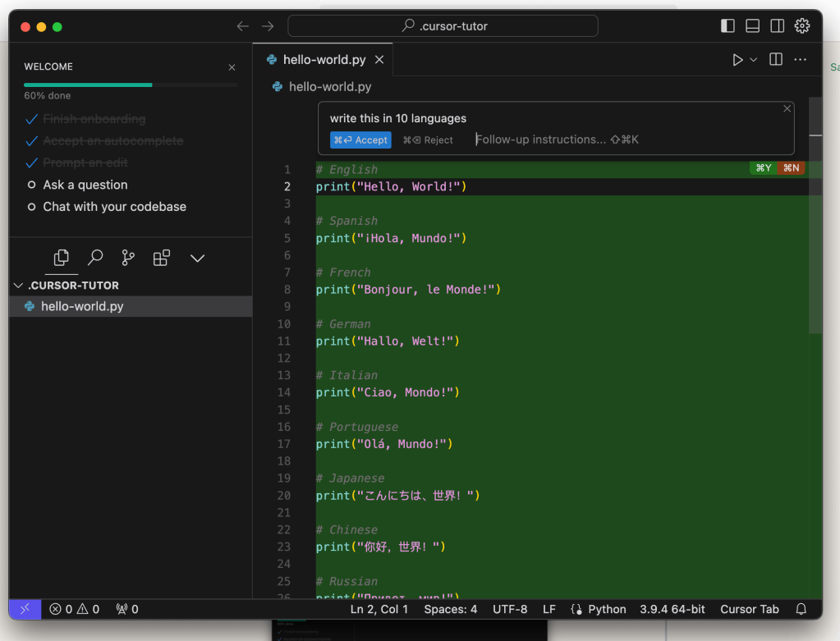The image size is (840, 641).
Task: Click the onboarding progress bar
Action: pyautogui.click(x=131, y=85)
